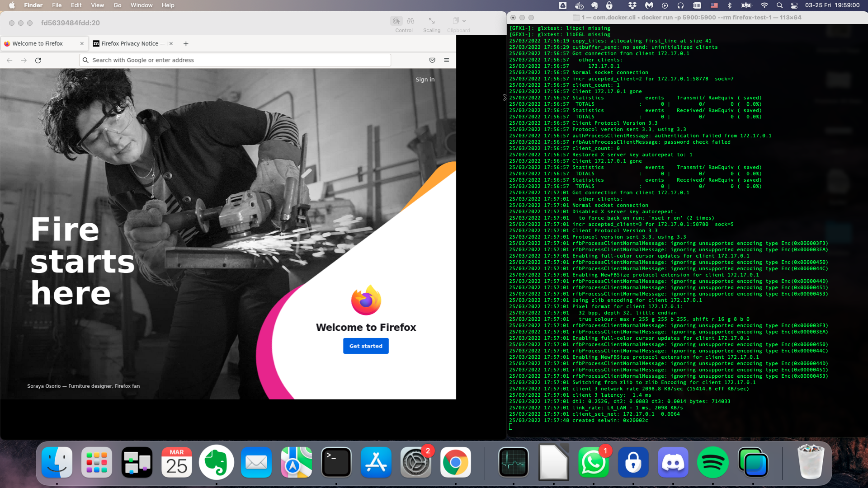
Task: Open the Window menu
Action: click(x=142, y=5)
